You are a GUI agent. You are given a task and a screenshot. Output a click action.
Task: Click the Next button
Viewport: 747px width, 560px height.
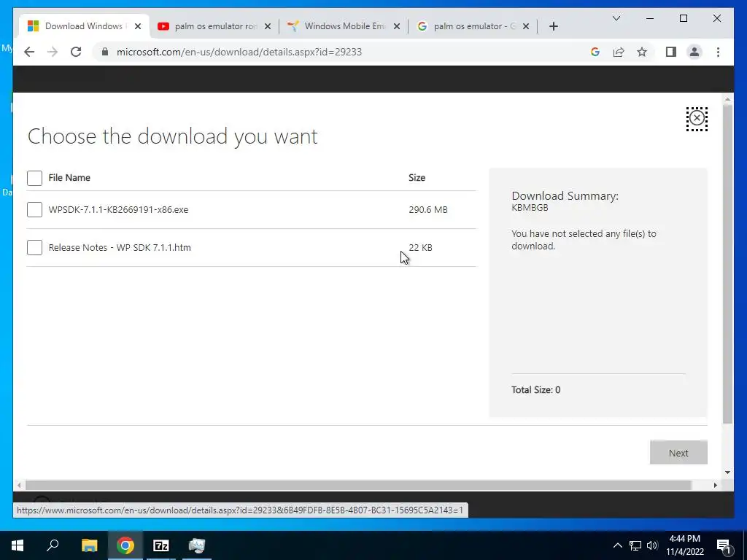[678, 453]
